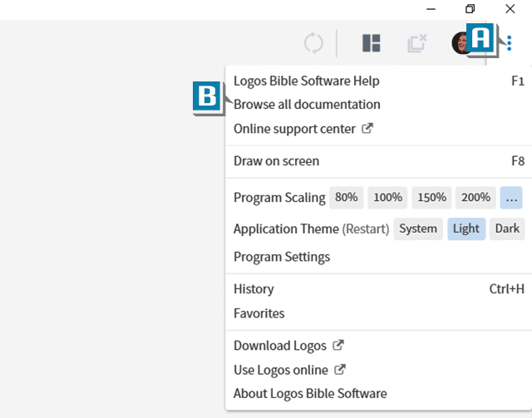Click external link icon beside Online support center
Viewport: 532px width, 418px height.
coord(367,128)
